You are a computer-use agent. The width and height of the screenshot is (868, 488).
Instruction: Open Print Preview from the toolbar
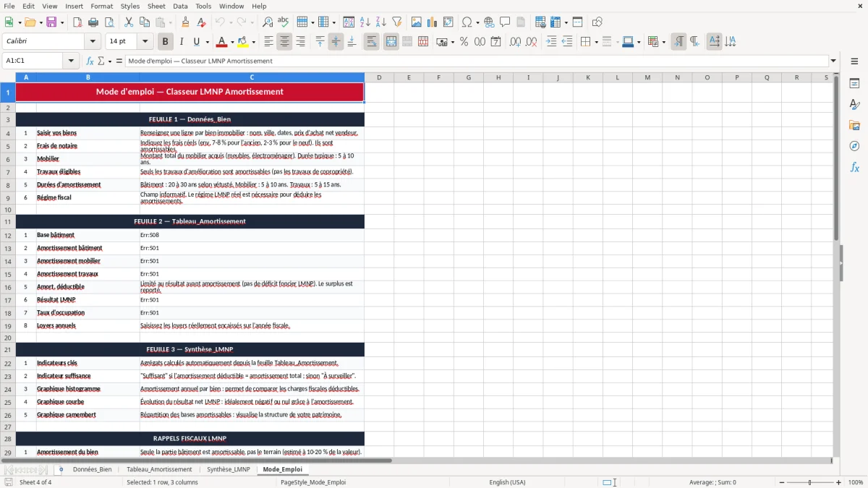click(110, 22)
